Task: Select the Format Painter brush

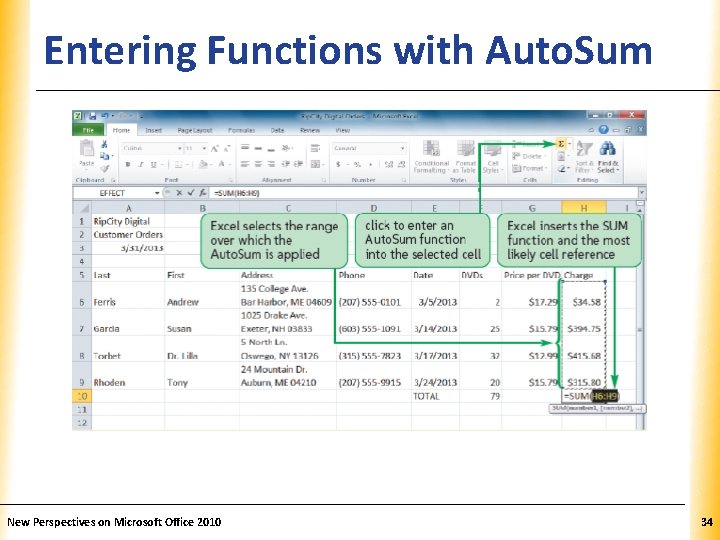Action: click(x=105, y=169)
